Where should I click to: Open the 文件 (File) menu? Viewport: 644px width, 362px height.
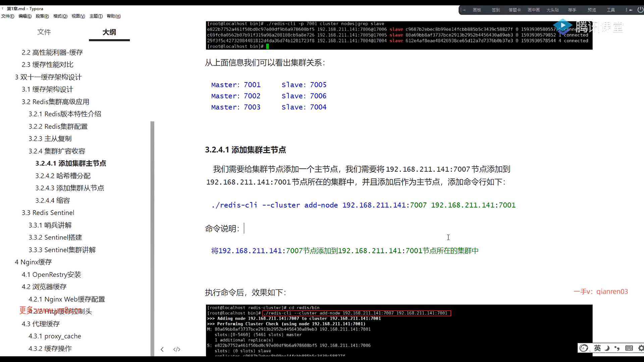(8, 16)
